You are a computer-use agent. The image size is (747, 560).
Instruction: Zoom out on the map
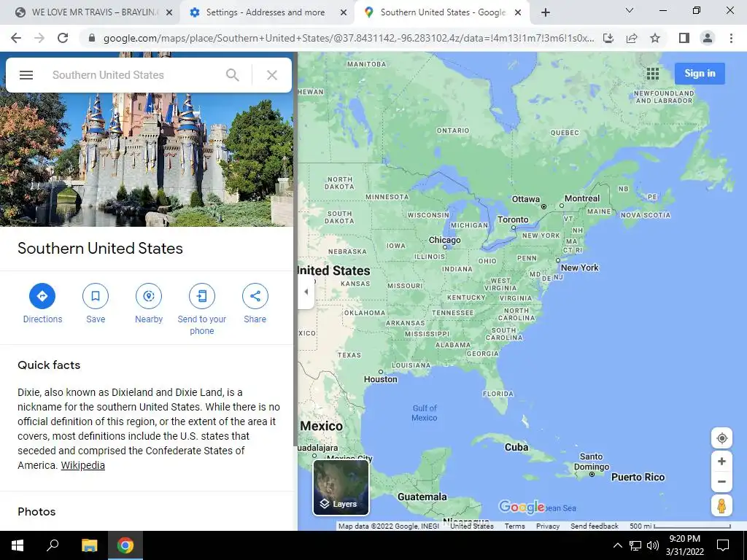coord(721,481)
